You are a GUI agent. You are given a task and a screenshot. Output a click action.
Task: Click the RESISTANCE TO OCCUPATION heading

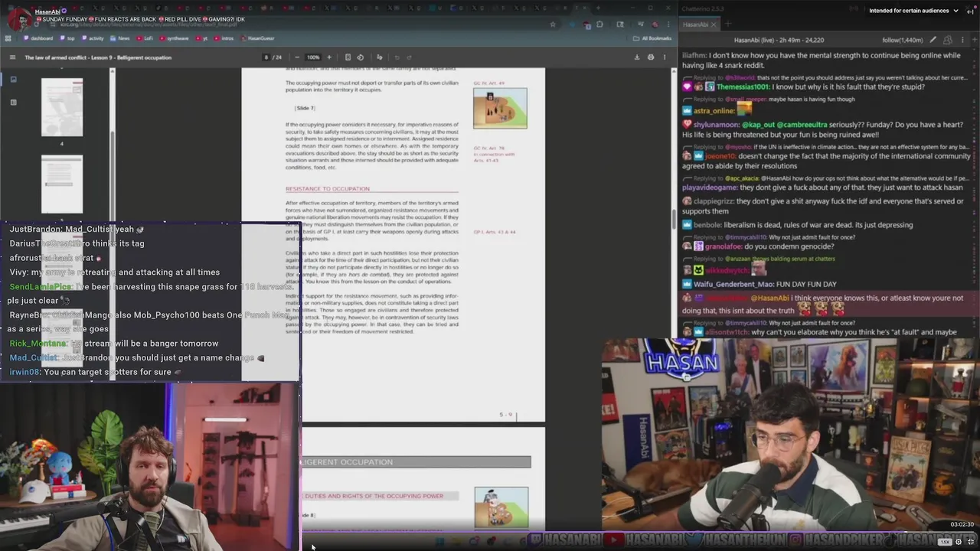coord(328,189)
